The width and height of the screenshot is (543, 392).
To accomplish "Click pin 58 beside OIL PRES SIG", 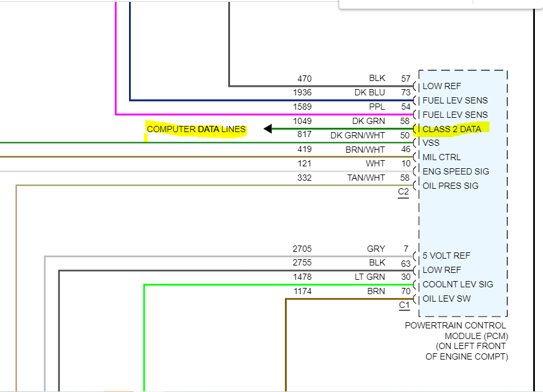I will (405, 178).
